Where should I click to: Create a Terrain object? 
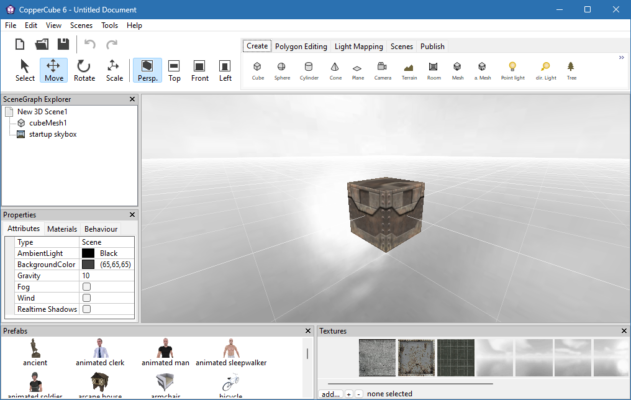(x=409, y=71)
